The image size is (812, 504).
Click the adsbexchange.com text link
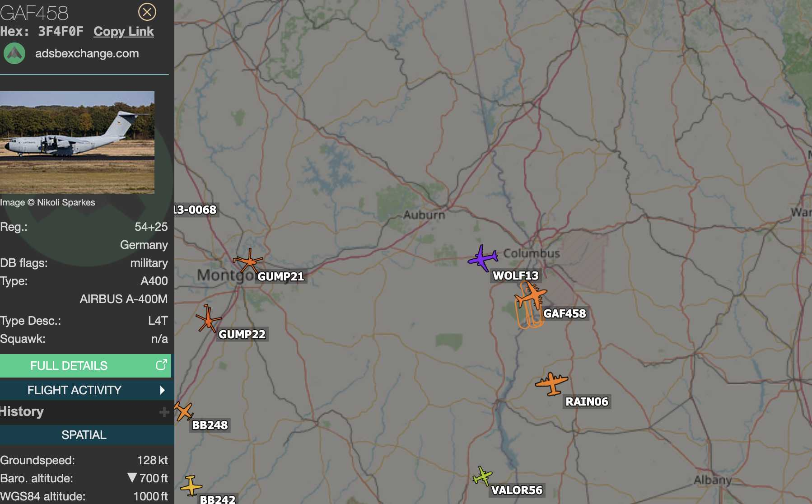[x=87, y=53]
